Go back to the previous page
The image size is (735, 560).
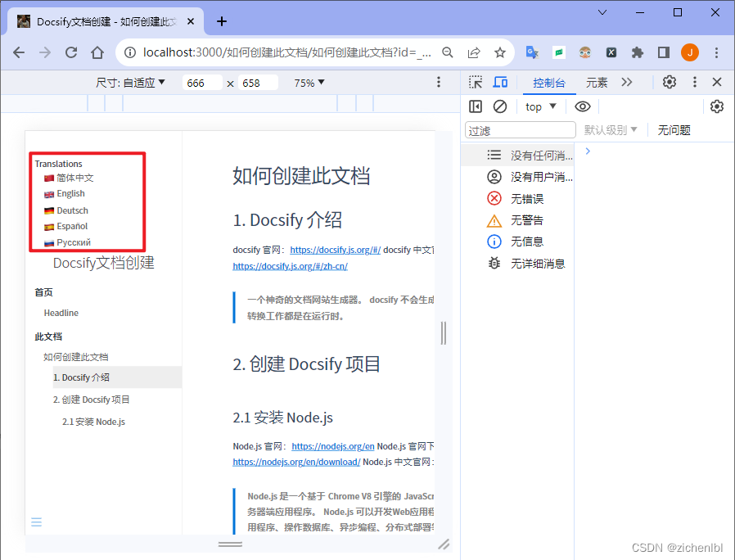pyautogui.click(x=19, y=52)
